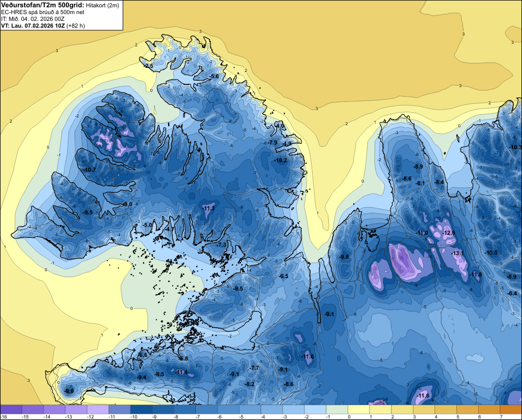Click the -6.5 temperature label
The image size is (522, 420).
(x=283, y=276)
